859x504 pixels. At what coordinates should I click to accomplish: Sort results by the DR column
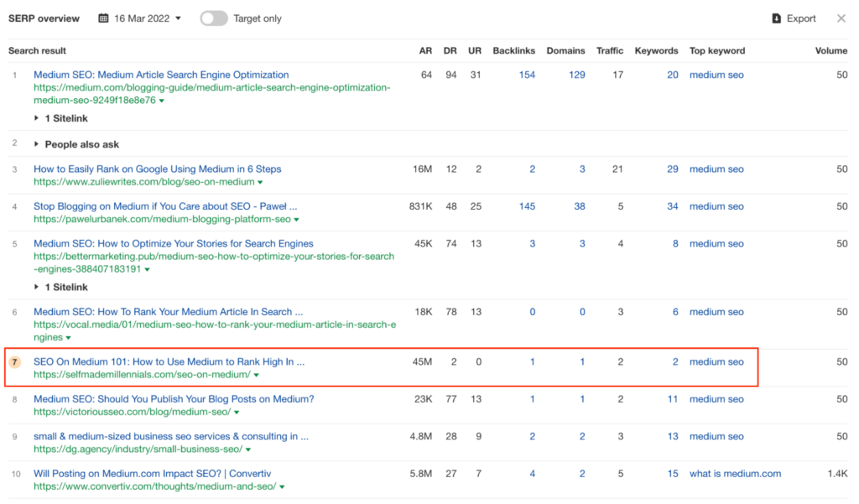point(450,50)
